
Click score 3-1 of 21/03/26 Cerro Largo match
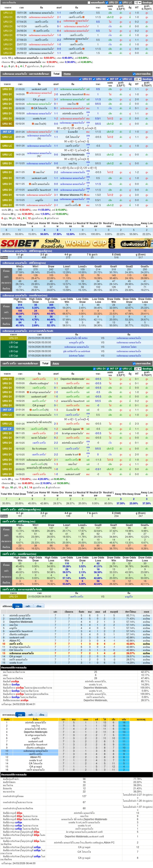click(56, 379)
